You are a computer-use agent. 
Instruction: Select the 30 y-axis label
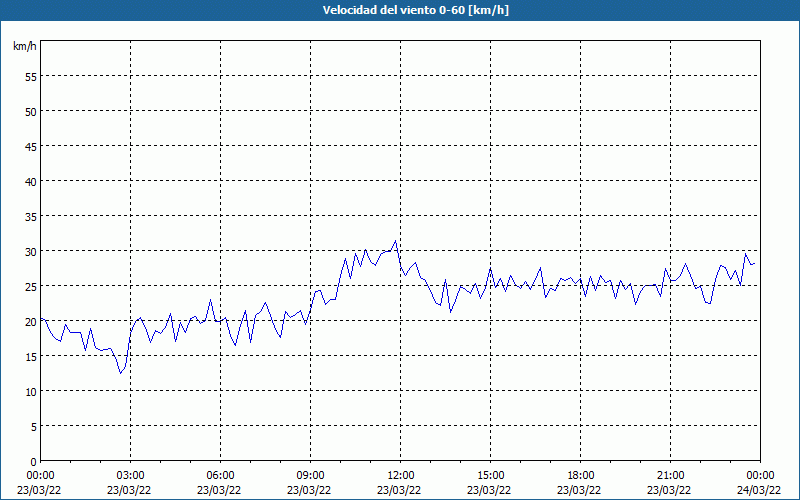31,252
